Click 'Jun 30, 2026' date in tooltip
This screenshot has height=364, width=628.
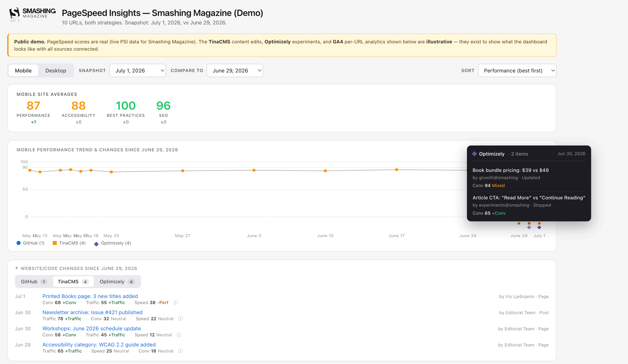[571, 154]
